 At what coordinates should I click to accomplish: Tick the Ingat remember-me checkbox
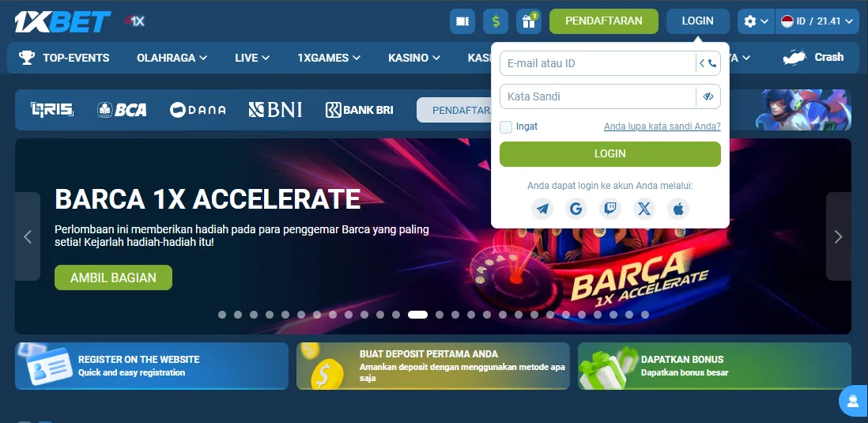pyautogui.click(x=506, y=127)
